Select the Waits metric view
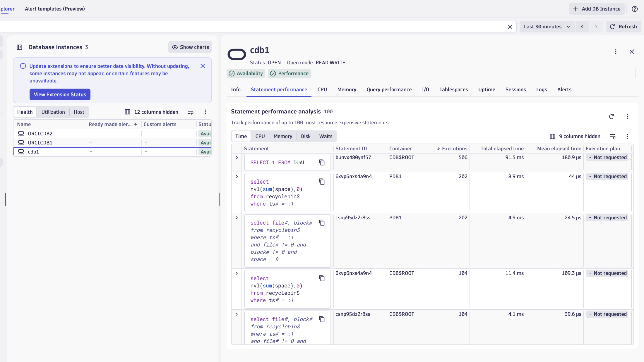Image resolution: width=644 pixels, height=362 pixels. coord(326,136)
